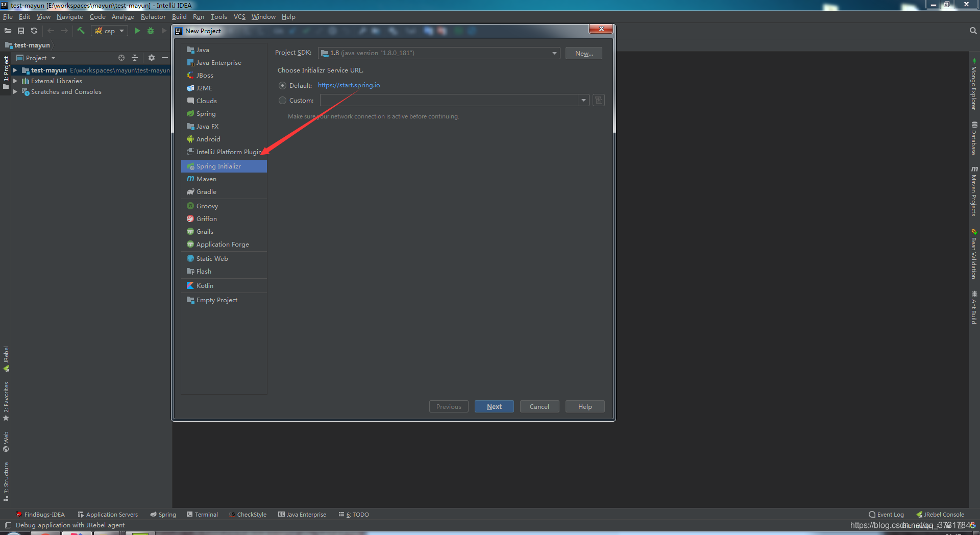Open the Maven Projects side panel
The height and width of the screenshot is (535, 980).
[974, 190]
